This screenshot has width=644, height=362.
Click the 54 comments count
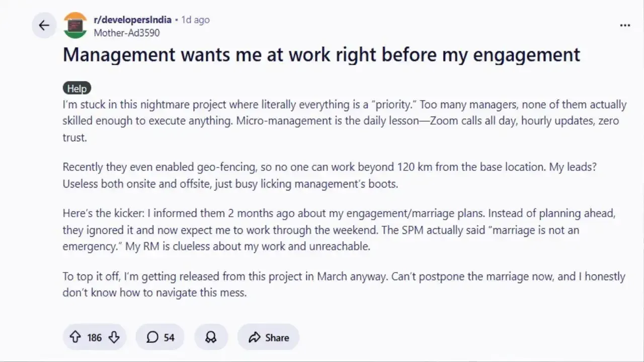click(169, 337)
